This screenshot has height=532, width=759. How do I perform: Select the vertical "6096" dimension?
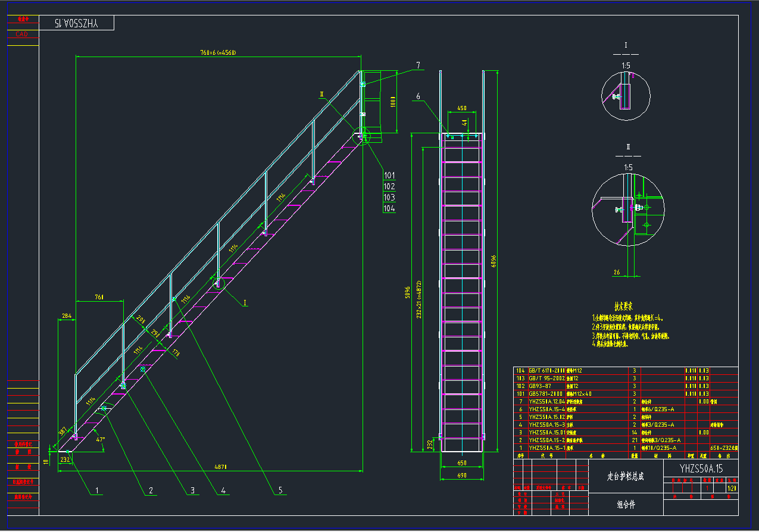tap(495, 262)
